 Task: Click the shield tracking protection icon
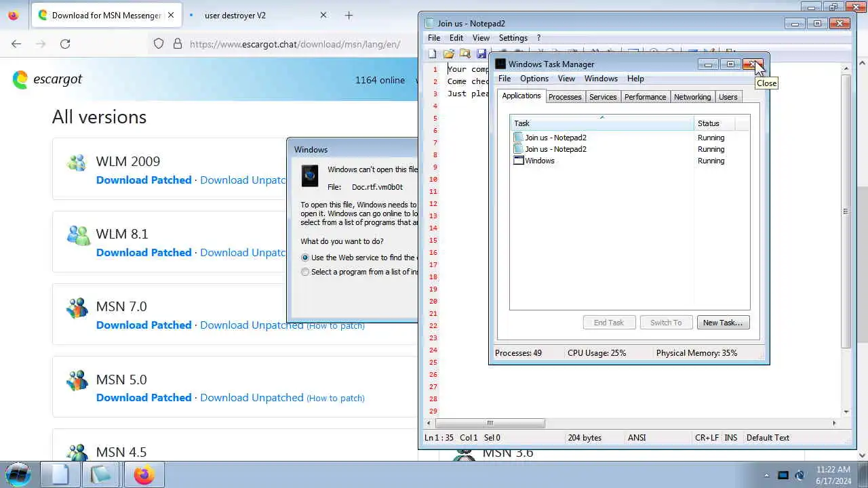coord(159,43)
